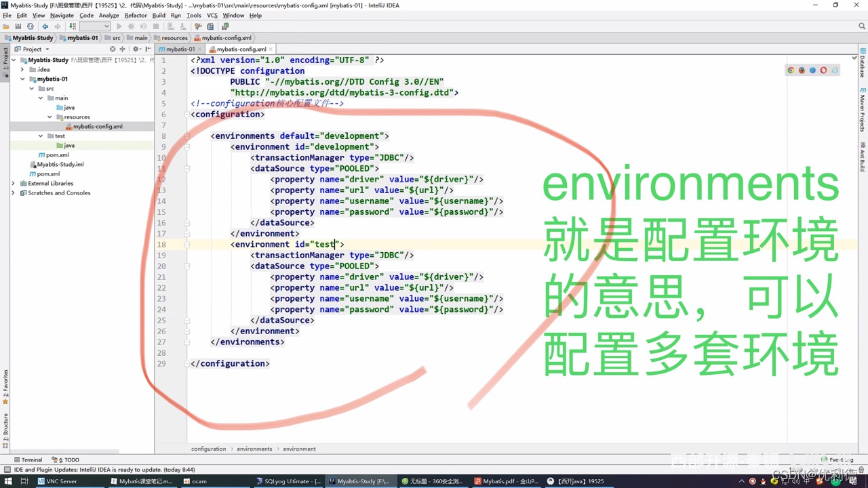
Task: Open the Event Log
Action: pos(837,460)
